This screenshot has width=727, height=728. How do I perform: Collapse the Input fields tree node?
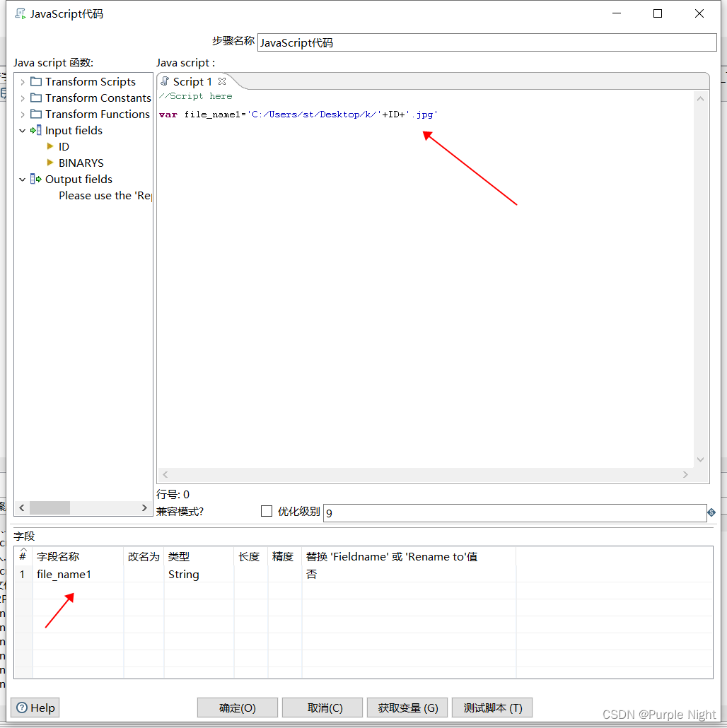point(23,131)
